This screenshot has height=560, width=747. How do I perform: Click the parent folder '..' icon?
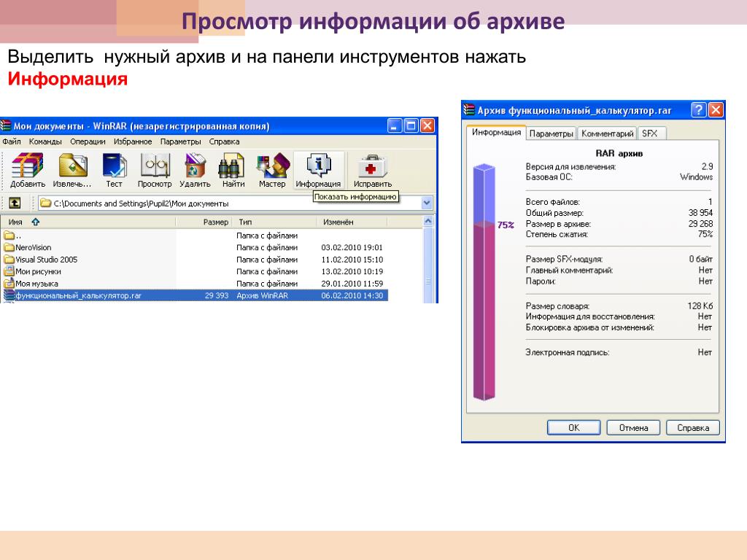coord(9,236)
